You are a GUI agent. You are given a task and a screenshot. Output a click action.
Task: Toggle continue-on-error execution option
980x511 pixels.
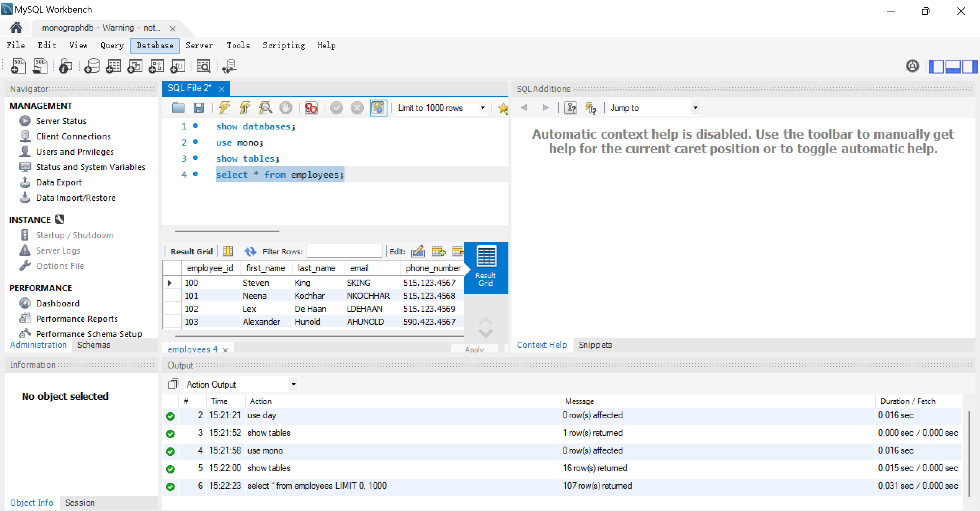(311, 108)
